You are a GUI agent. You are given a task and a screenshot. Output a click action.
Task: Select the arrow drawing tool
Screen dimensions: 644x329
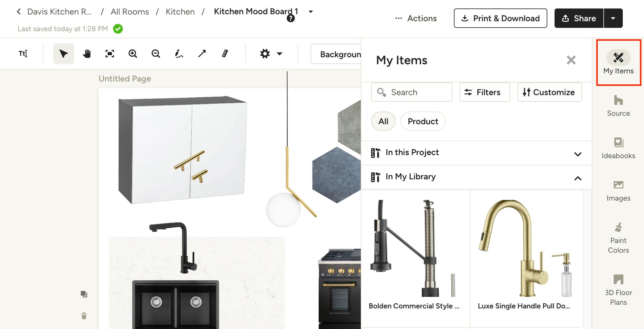(x=202, y=54)
